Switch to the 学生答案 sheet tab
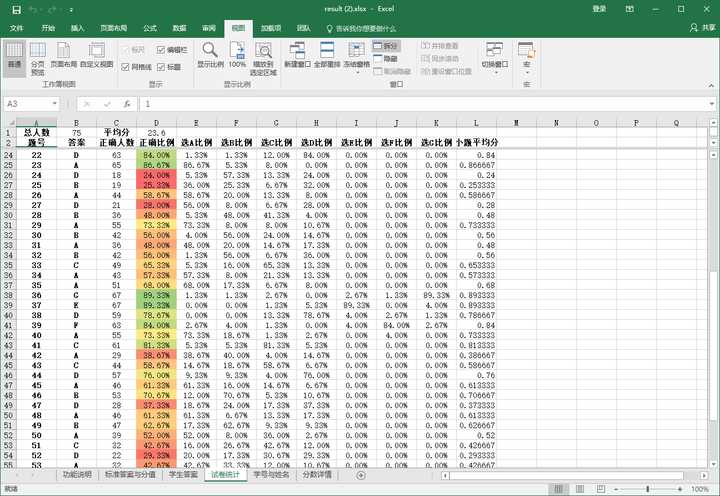Screen dimensions: 720x496 coord(183,474)
